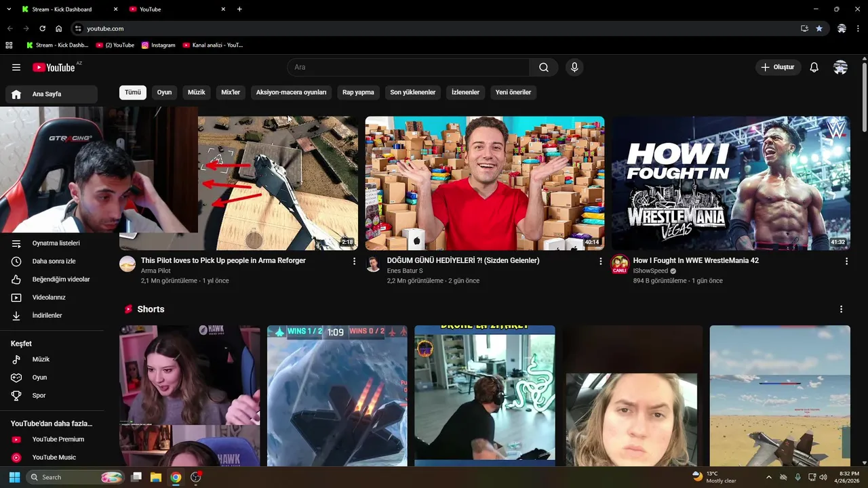The image size is (868, 488).
Task: Open the new tab plus button
Action: pyautogui.click(x=239, y=9)
